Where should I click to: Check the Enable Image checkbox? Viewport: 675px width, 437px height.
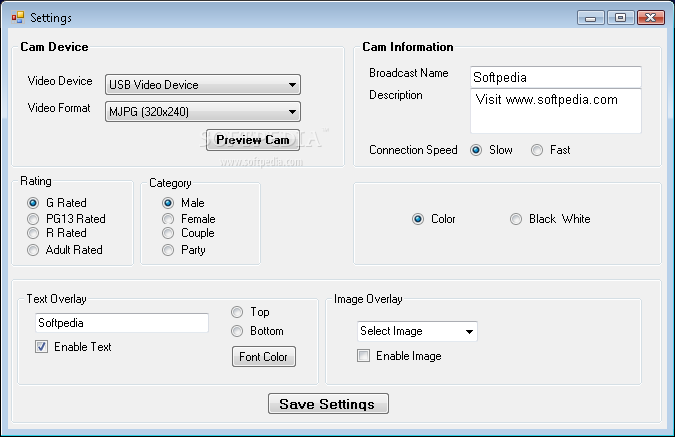pos(363,356)
